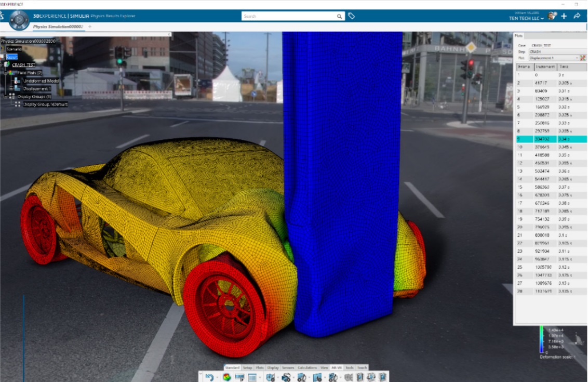Select the Calculations toolbar tab
The height and width of the screenshot is (382, 588).
[x=307, y=367]
